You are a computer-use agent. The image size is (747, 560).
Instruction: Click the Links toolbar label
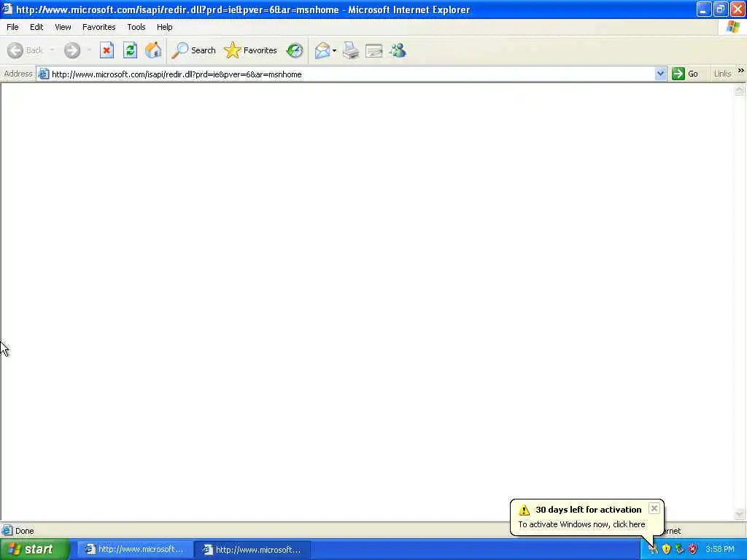pyautogui.click(x=722, y=74)
